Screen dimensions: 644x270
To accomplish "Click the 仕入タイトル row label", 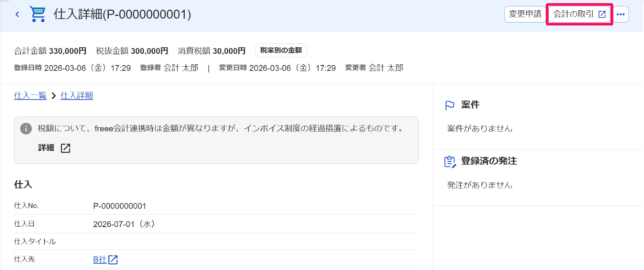I will pyautogui.click(x=35, y=241).
